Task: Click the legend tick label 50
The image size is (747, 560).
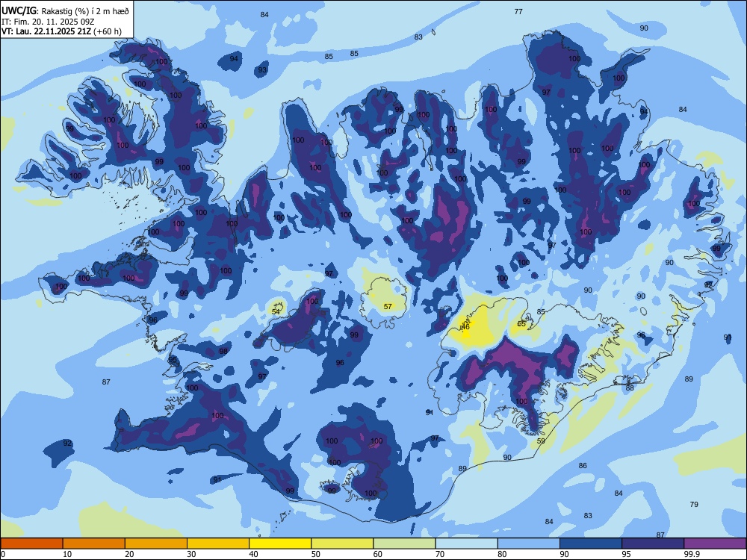Action: tap(316, 554)
